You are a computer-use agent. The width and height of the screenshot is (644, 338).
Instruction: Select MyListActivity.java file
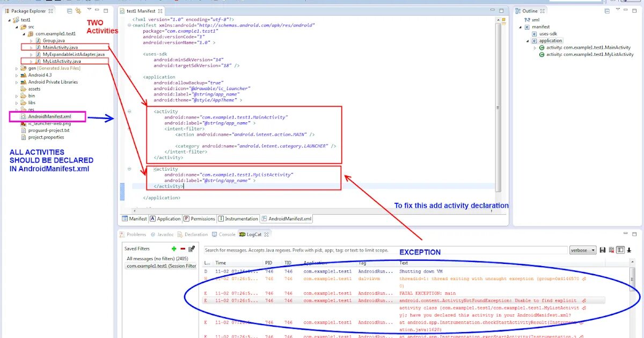(62, 61)
